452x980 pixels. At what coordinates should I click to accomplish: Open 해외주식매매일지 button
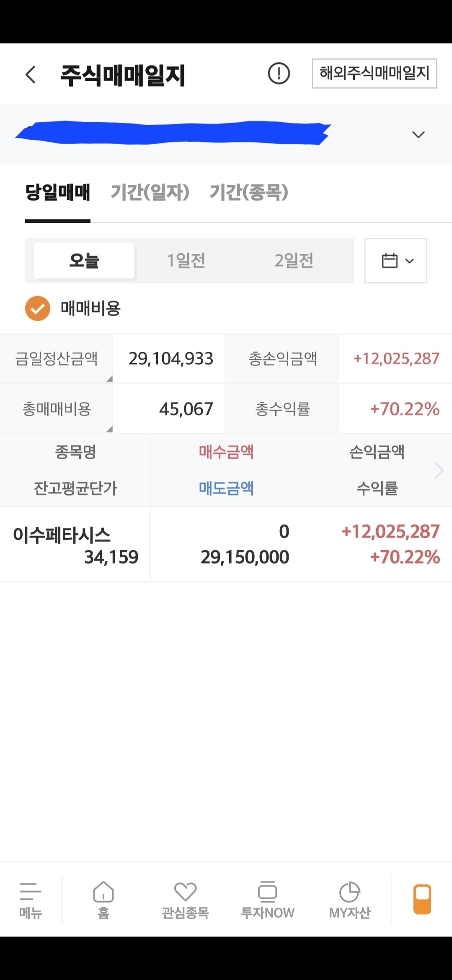point(374,73)
